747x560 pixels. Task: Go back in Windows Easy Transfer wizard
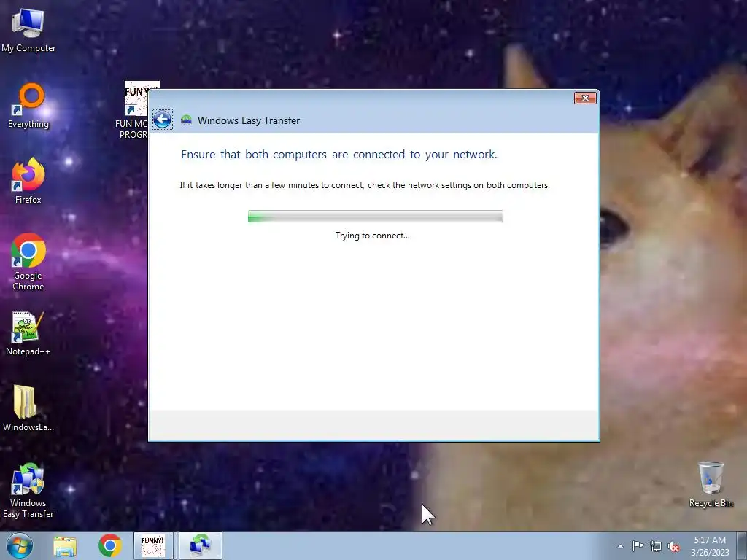pyautogui.click(x=162, y=120)
